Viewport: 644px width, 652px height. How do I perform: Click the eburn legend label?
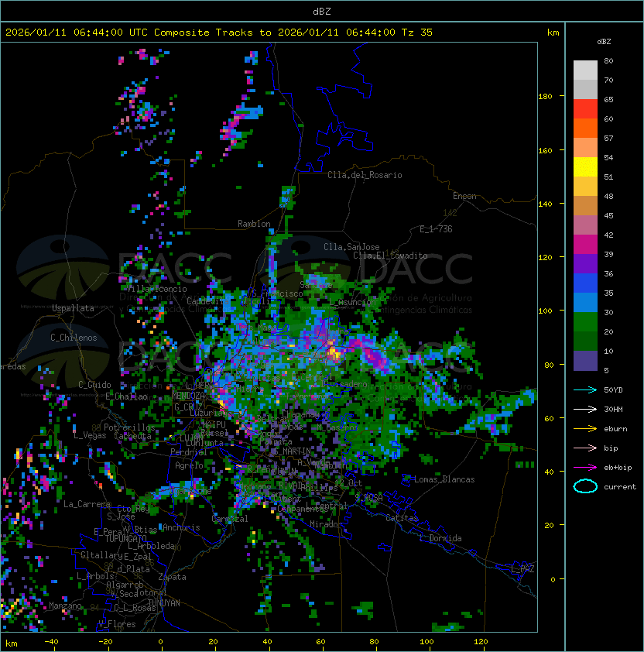point(615,429)
